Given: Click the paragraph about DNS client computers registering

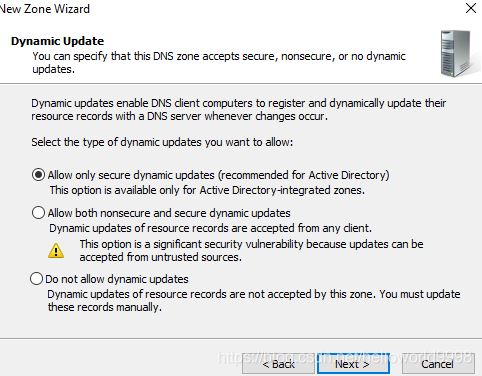Looking at the screenshot, I should [239, 110].
